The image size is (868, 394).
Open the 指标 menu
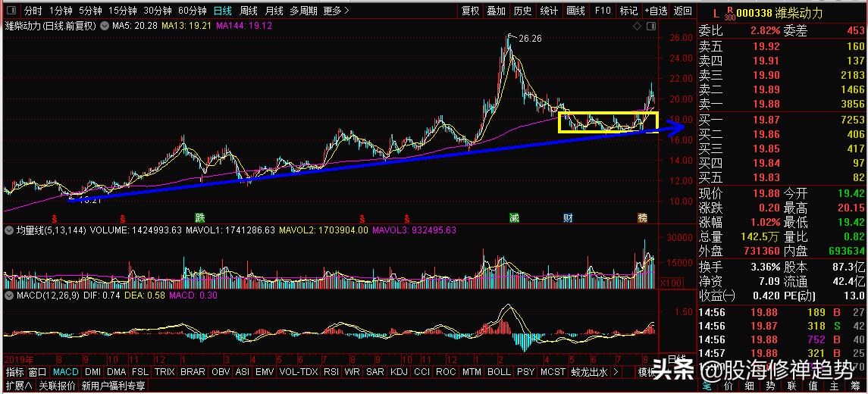[x=15, y=372]
